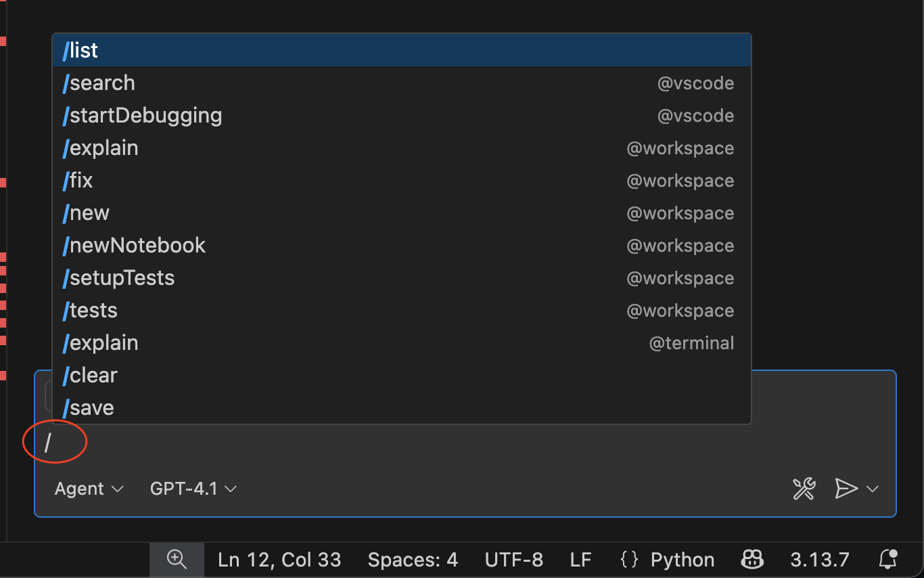Screen dimensions: 924x578
Task: Click Ln 12, Col 33 to go to line
Action: (x=279, y=560)
